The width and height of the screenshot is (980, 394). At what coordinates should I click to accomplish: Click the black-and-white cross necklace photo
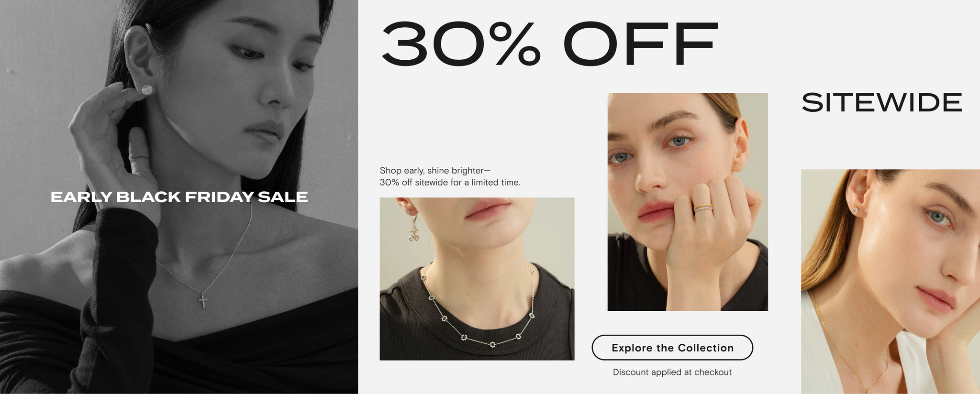click(179, 197)
